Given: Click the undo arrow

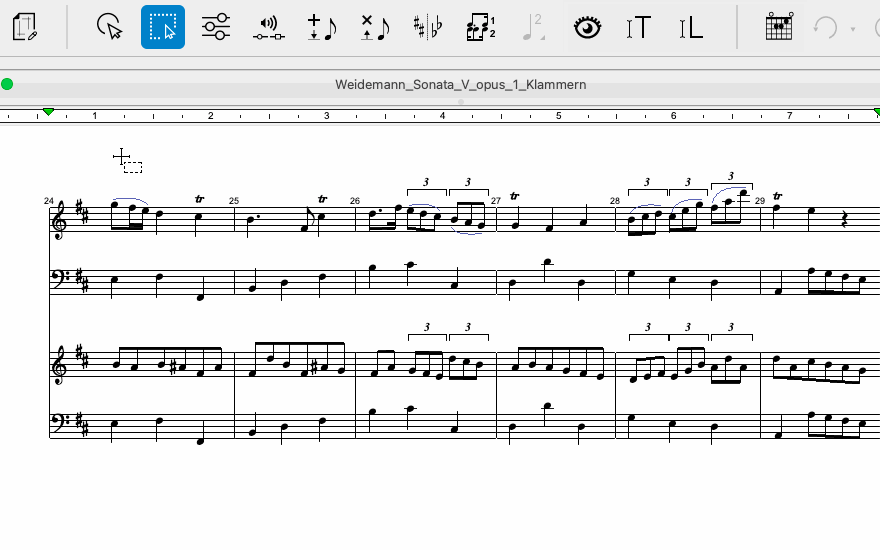Looking at the screenshot, I should 825,27.
